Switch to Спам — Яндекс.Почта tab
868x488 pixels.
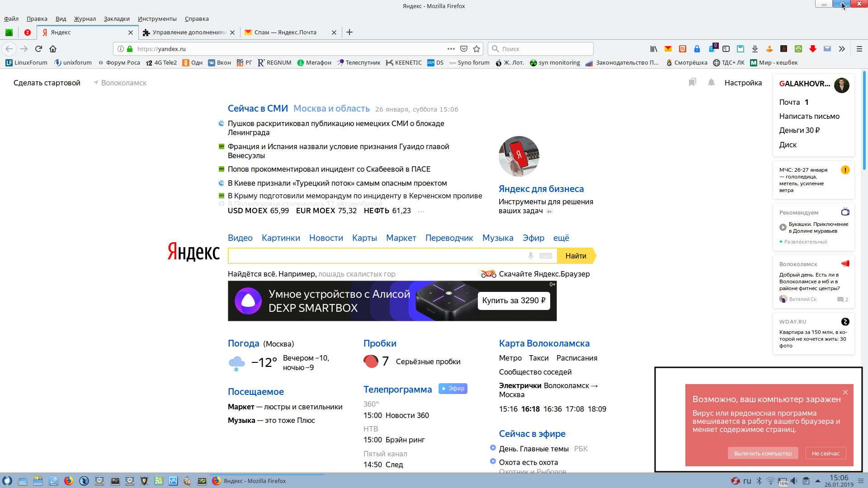[285, 33]
